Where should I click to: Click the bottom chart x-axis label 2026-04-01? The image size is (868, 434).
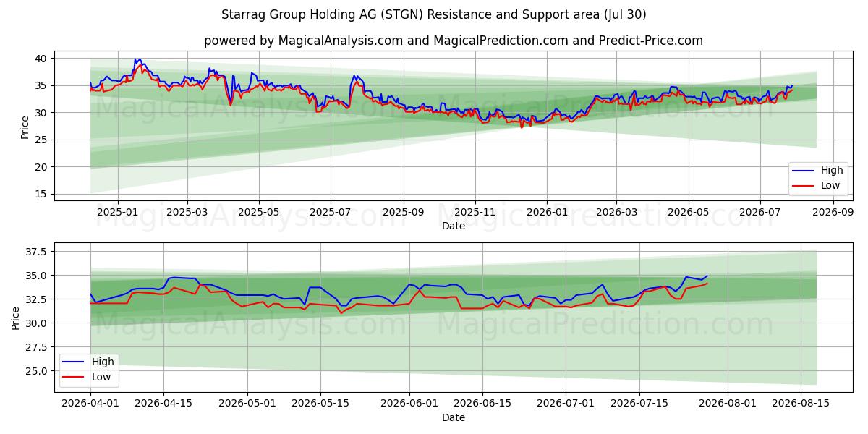click(x=90, y=404)
